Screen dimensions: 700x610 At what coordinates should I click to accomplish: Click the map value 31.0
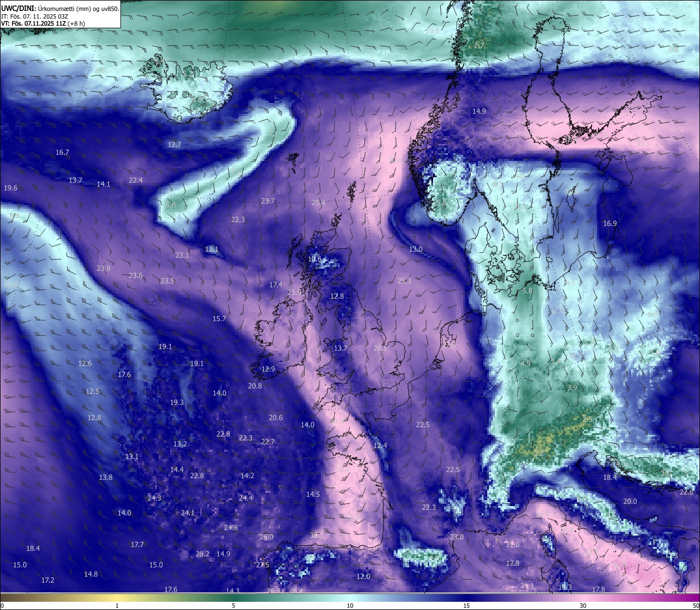[x=512, y=544]
